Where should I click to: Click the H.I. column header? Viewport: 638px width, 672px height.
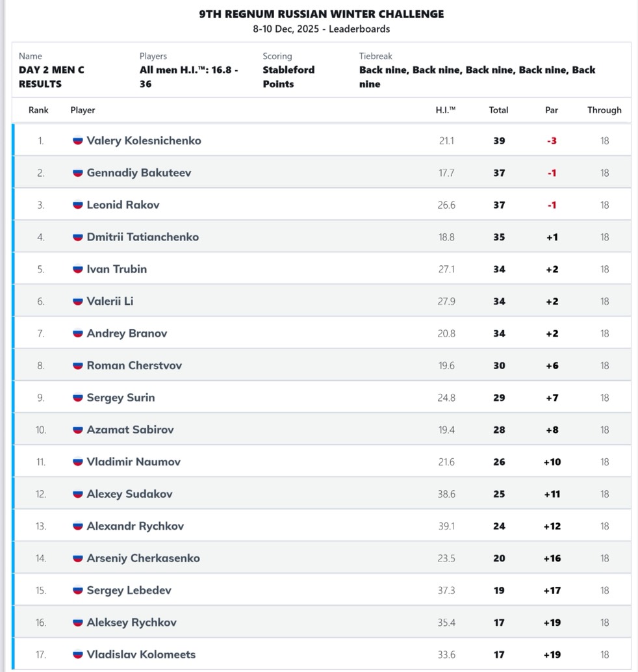pos(446,110)
